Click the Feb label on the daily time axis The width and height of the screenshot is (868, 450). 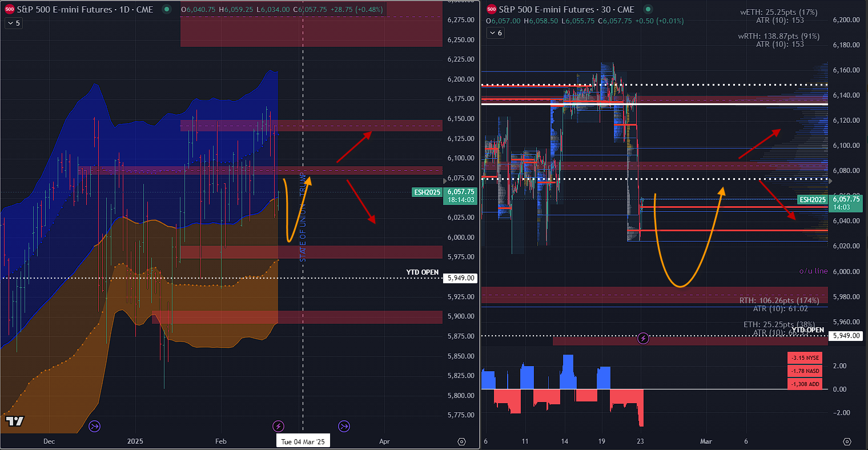pyautogui.click(x=220, y=441)
